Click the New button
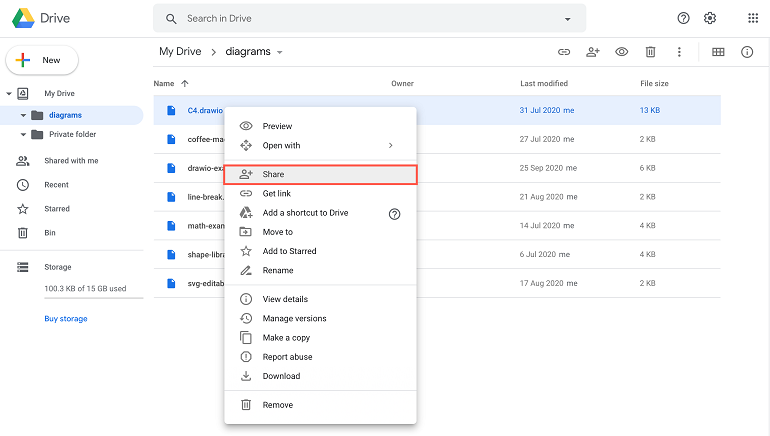This screenshot has height=436, width=770. pos(42,60)
